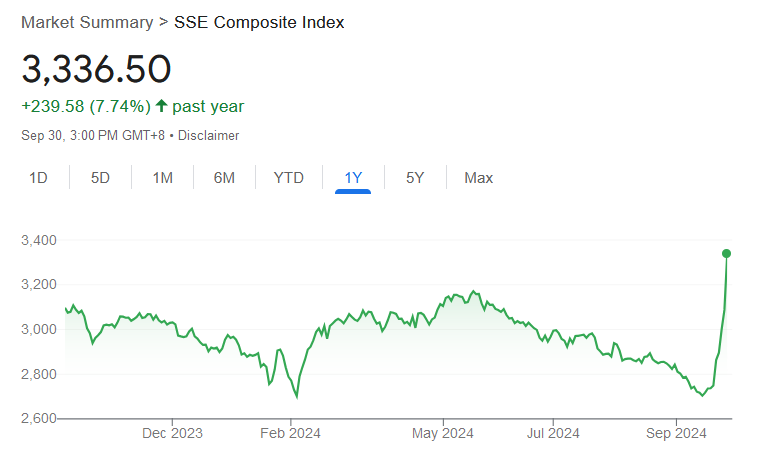Viewport: 767px width, 451px height.
Task: Click the Jul 2024 axis label
Action: click(553, 433)
